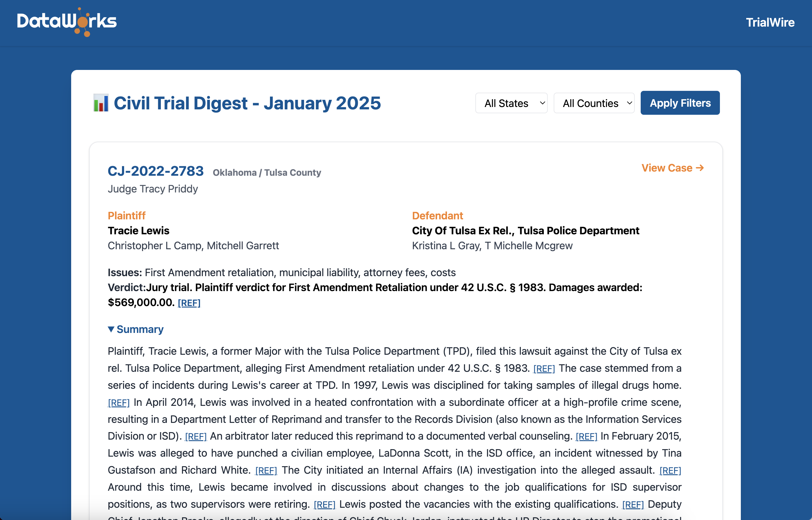Click the bold Verdict text
This screenshot has height=520, width=812.
point(375,295)
